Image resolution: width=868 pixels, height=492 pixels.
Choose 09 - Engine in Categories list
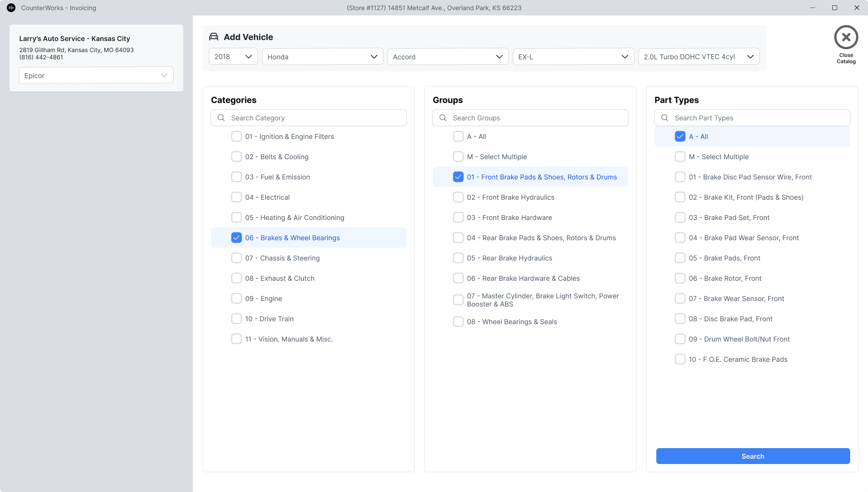[x=236, y=299]
